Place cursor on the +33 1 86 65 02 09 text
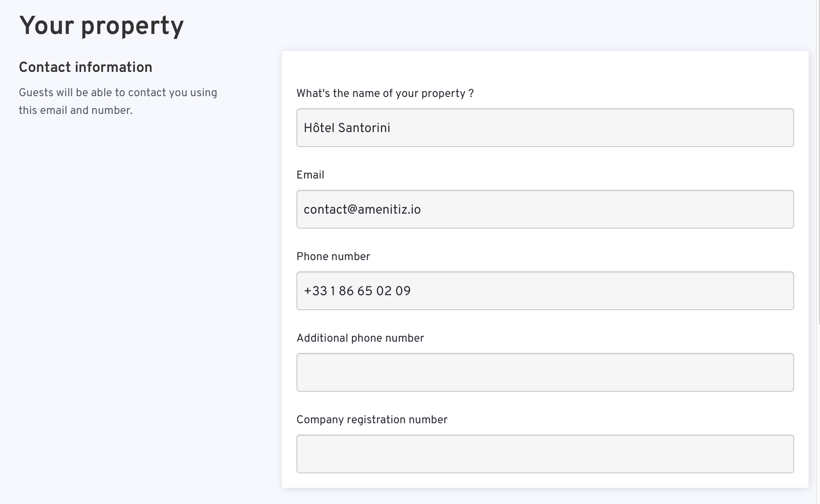The image size is (820, 504). click(x=357, y=291)
